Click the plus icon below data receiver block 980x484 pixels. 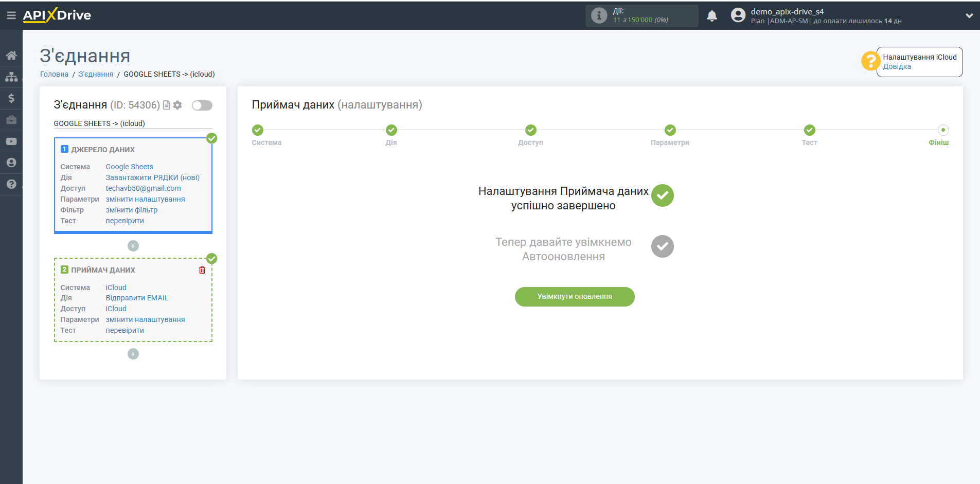(x=133, y=354)
